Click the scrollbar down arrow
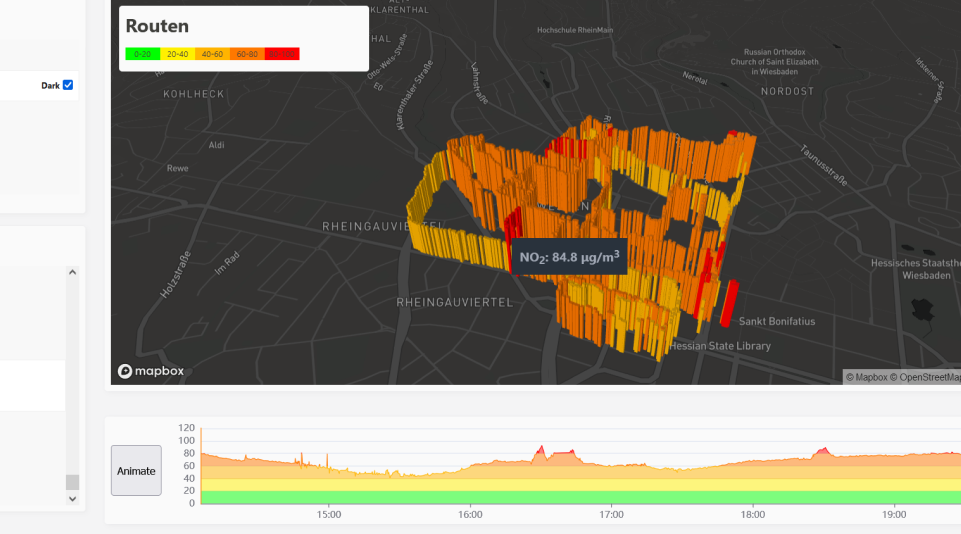 [72, 498]
